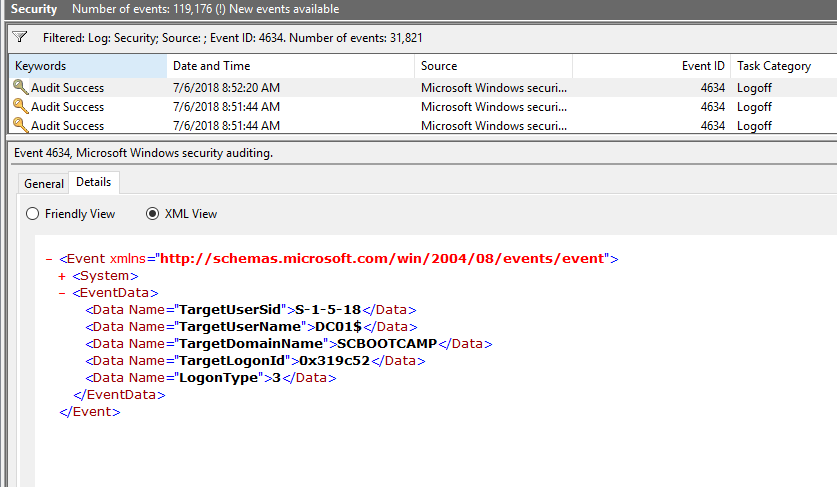Click Source cell of the 8:52:20 AM row
The image size is (837, 487).
(x=494, y=88)
